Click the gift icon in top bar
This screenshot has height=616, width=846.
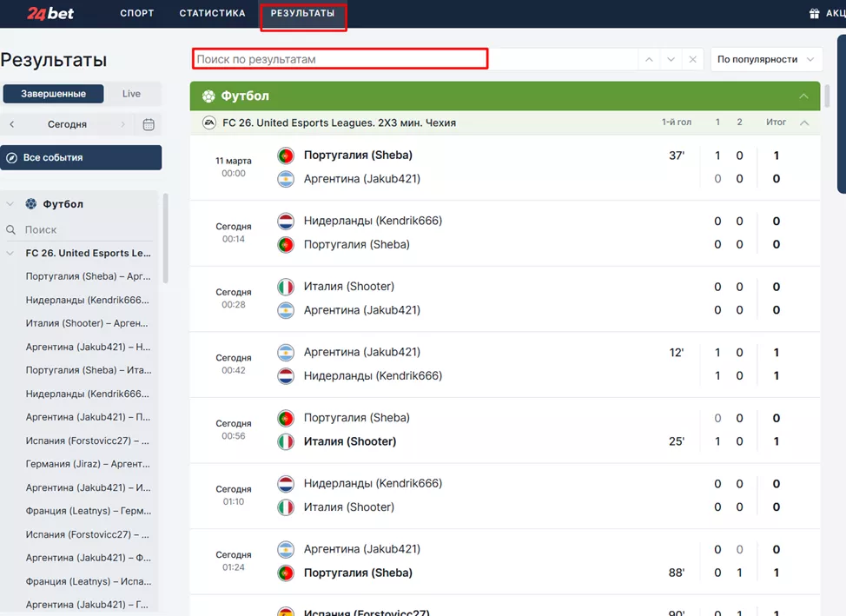coord(814,14)
